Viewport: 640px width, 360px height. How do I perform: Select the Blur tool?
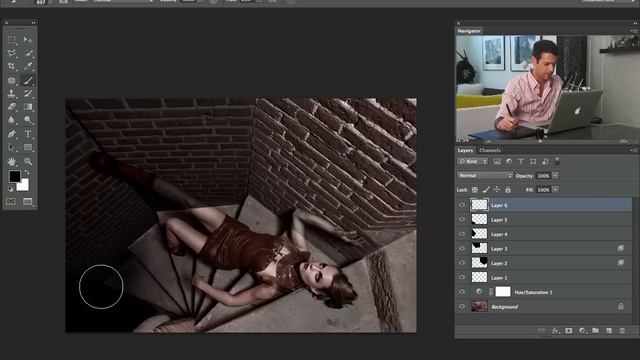tap(11, 120)
